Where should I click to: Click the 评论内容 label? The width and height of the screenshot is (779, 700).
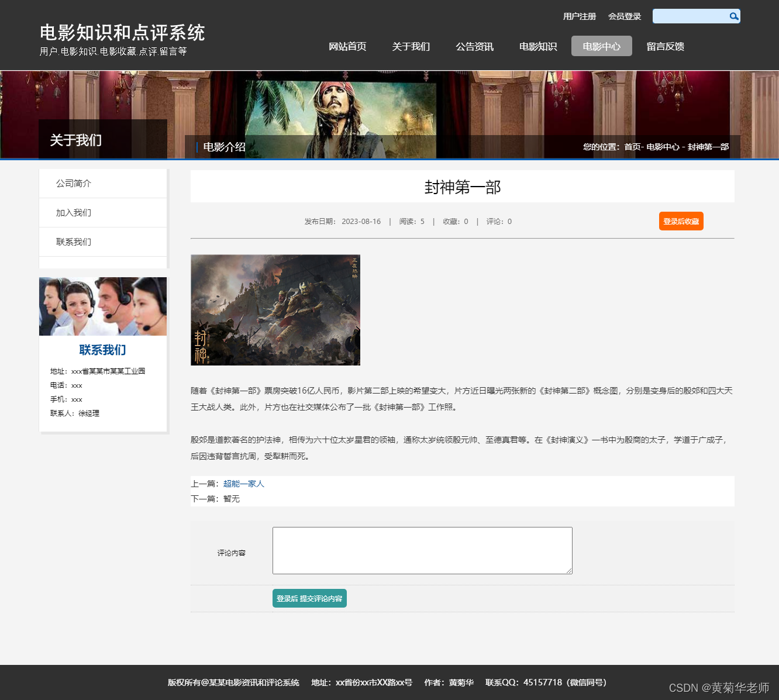232,553
